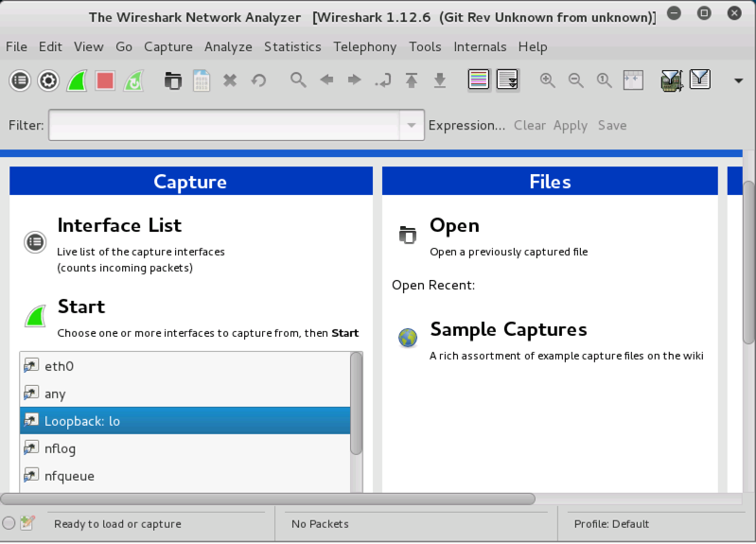Expand the filter history dropdown arrow
The image size is (756, 544).
pos(411,125)
